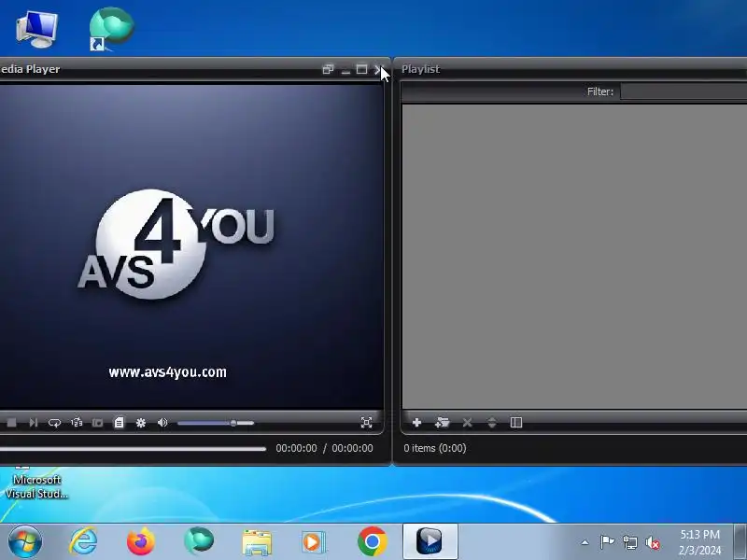Viewport: 747px width, 560px height.
Task: Open the green globe app in taskbar
Action: pyautogui.click(x=199, y=541)
